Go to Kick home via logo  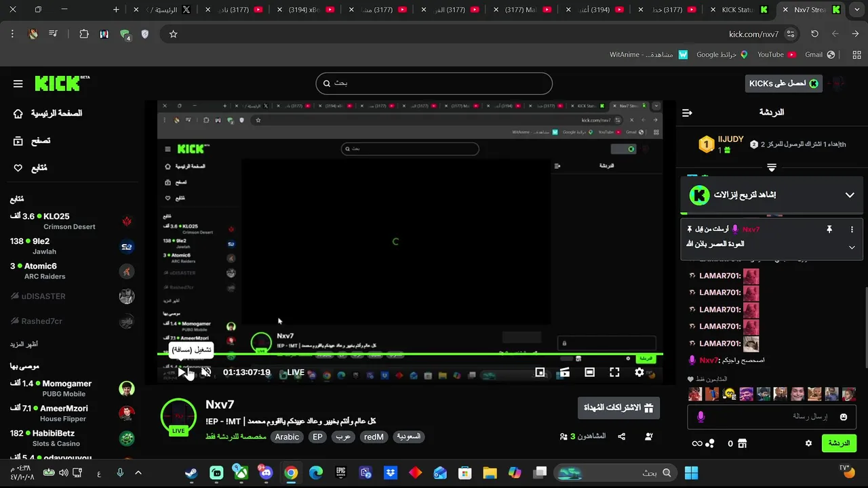(x=62, y=83)
